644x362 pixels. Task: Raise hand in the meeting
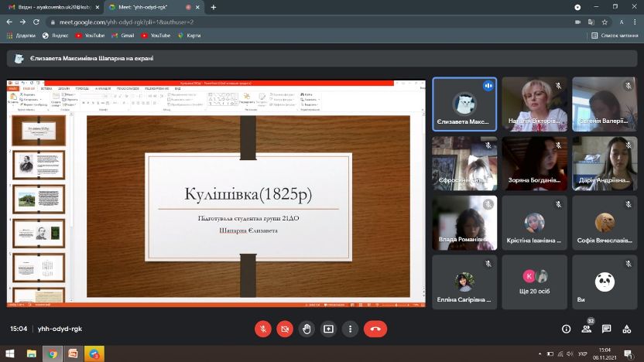tap(307, 329)
